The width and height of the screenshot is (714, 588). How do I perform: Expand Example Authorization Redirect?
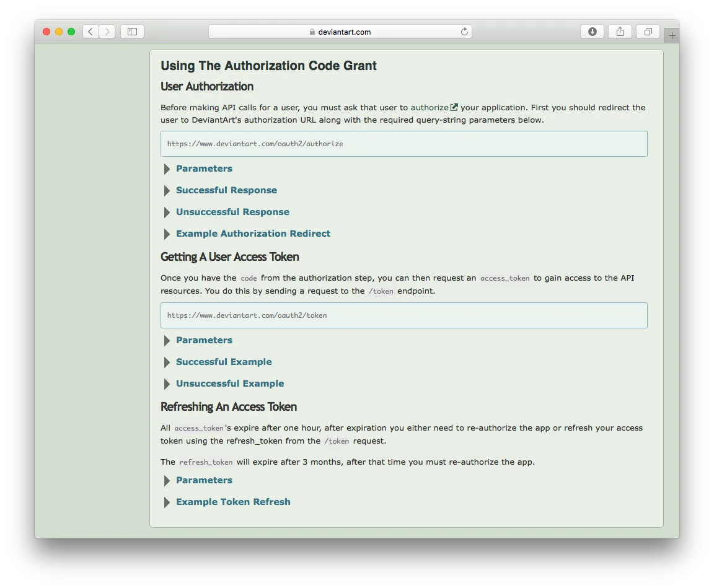pyautogui.click(x=253, y=234)
